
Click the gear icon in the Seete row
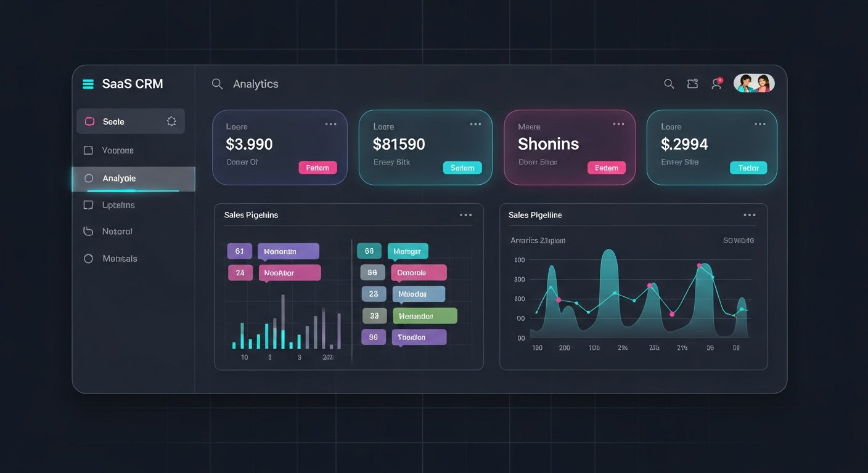(171, 121)
